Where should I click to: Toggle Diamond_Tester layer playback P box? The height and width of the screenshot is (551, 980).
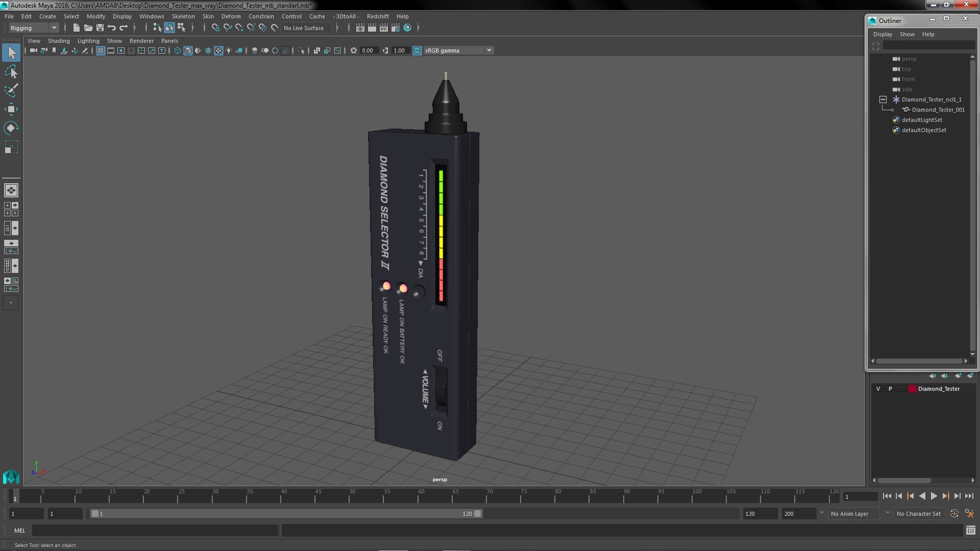click(890, 389)
